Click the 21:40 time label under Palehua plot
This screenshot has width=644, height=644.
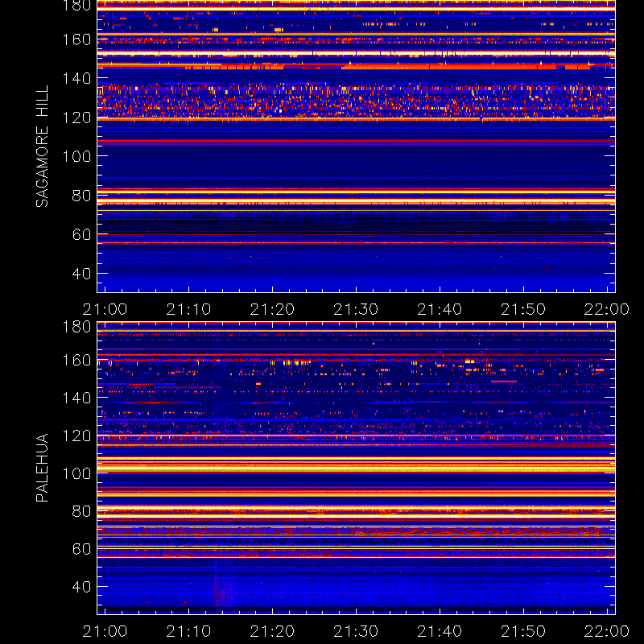coord(440,631)
